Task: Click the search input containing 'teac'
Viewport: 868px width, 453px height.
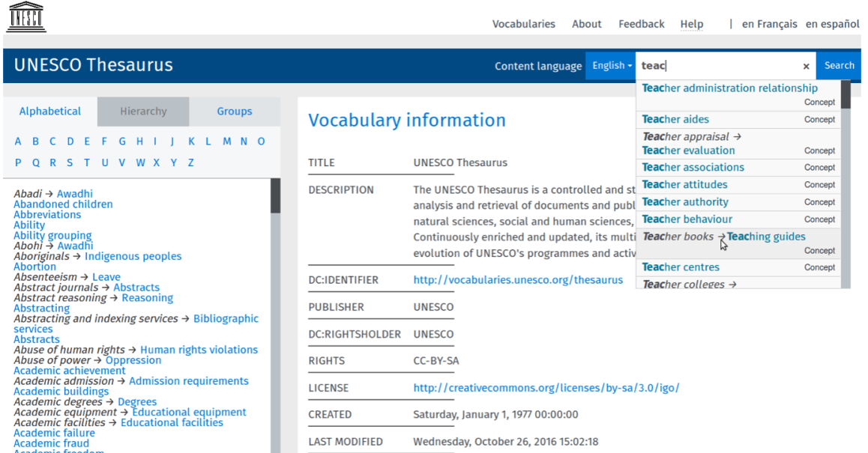Action: (717, 66)
